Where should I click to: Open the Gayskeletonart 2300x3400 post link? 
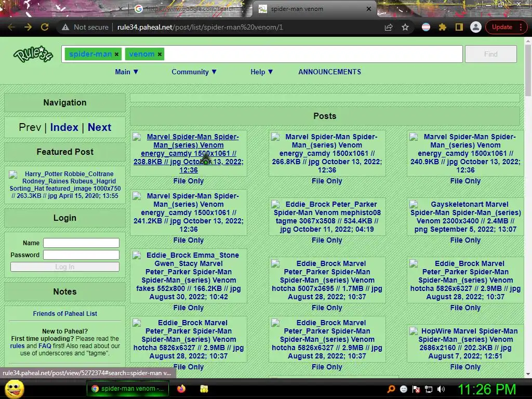pyautogui.click(x=465, y=217)
